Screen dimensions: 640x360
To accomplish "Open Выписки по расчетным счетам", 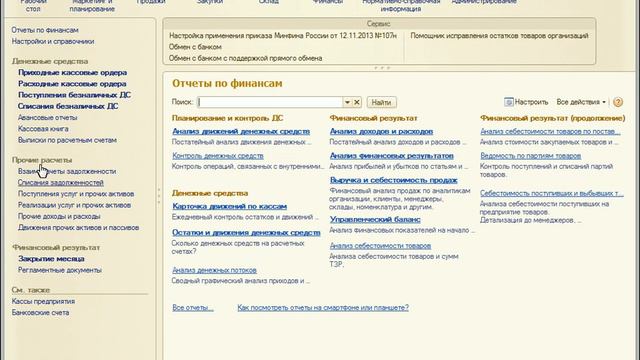I will pyautogui.click(x=67, y=140).
